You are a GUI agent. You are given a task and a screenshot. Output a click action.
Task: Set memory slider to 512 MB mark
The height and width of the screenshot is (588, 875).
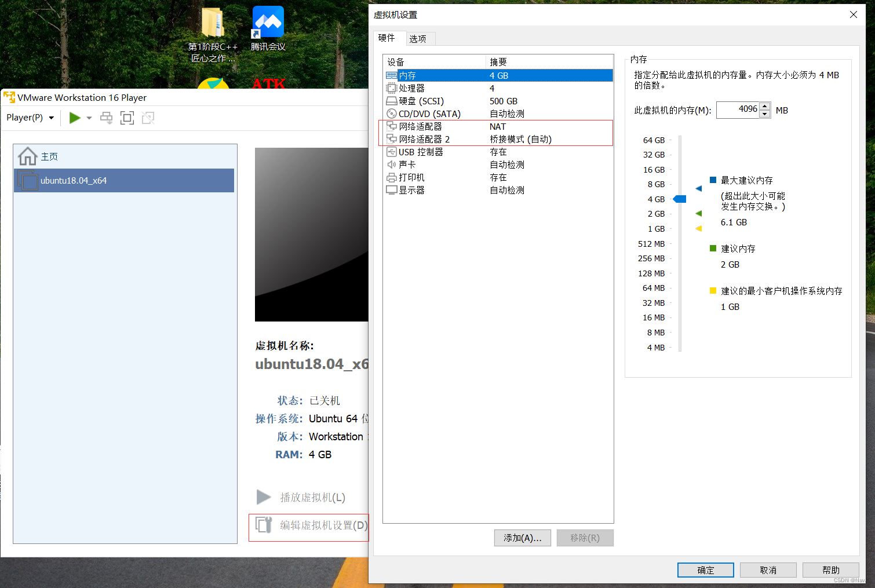pos(680,244)
